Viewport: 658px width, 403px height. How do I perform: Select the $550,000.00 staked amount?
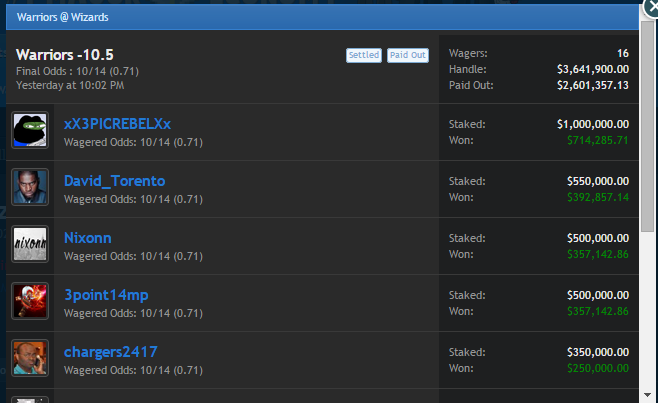tap(598, 181)
